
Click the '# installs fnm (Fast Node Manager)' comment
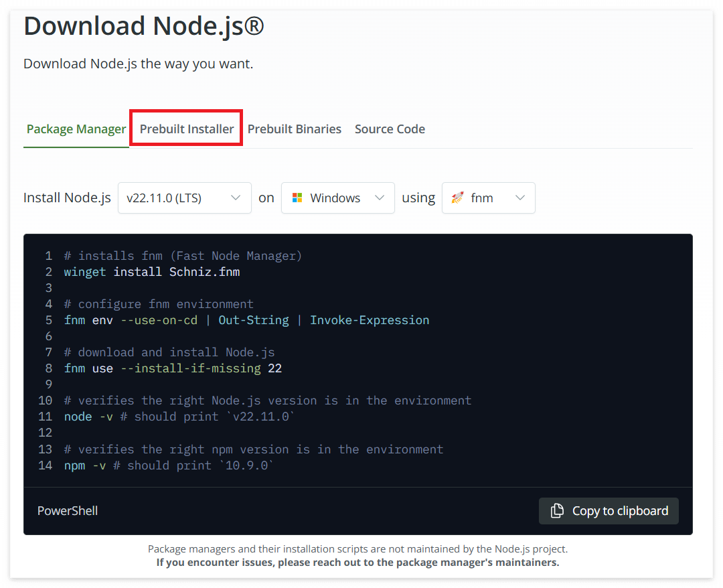point(183,255)
